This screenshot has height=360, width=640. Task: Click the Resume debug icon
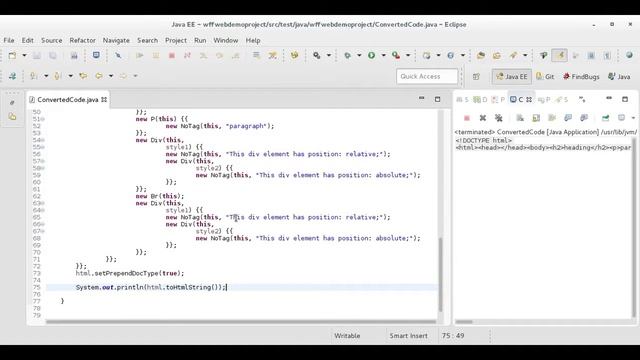pyautogui.click(x=140, y=56)
